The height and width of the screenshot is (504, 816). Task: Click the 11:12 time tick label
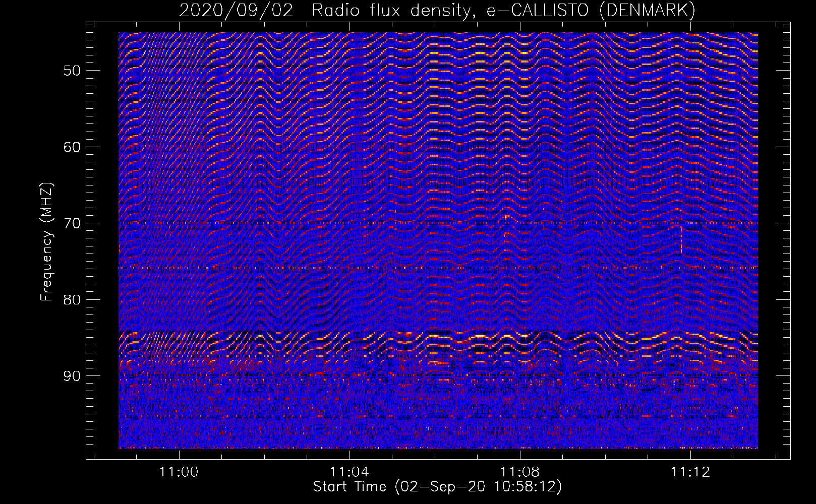tap(690, 472)
